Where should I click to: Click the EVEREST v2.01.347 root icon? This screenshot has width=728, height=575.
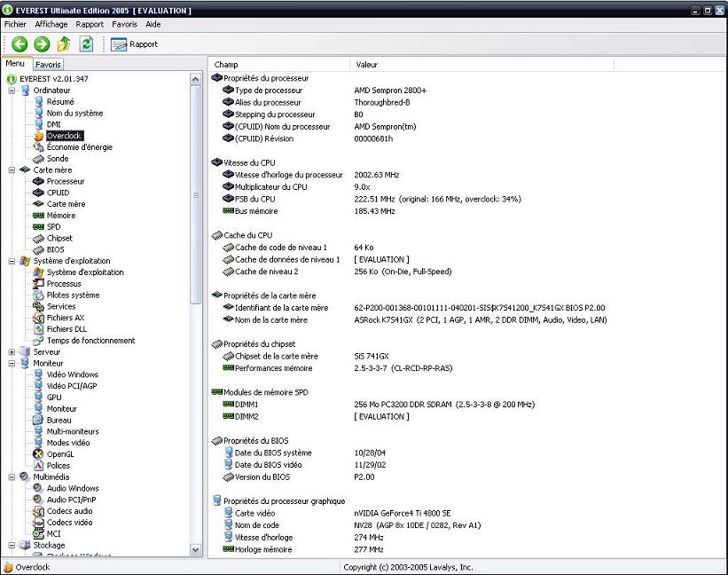tap(12, 79)
